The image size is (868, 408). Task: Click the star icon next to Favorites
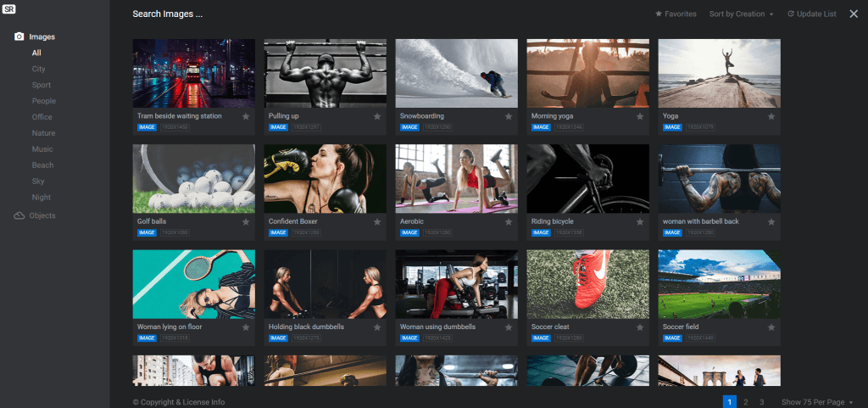click(x=659, y=14)
